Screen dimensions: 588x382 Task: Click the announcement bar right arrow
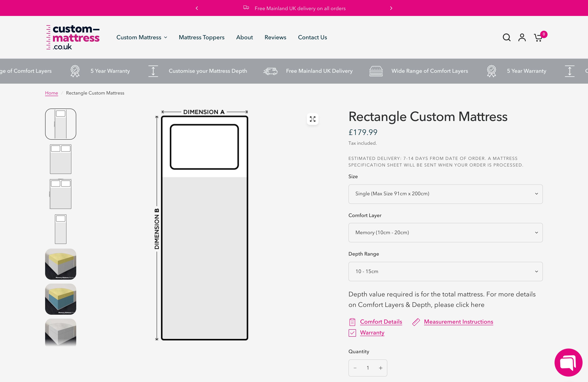tap(391, 8)
